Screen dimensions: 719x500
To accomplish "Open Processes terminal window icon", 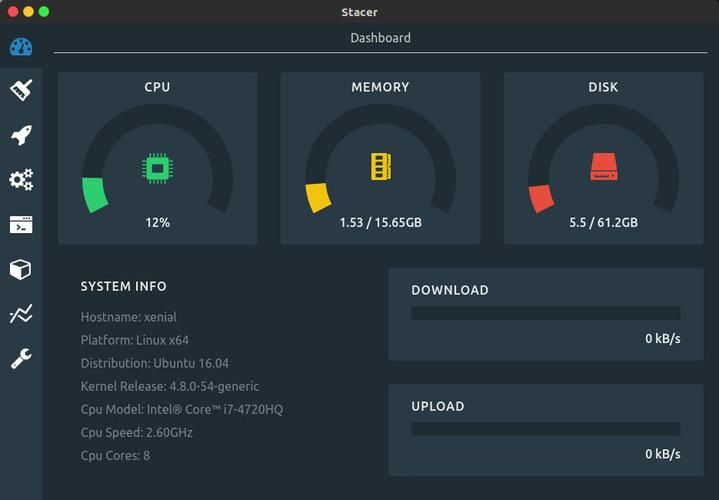I will 21,224.
